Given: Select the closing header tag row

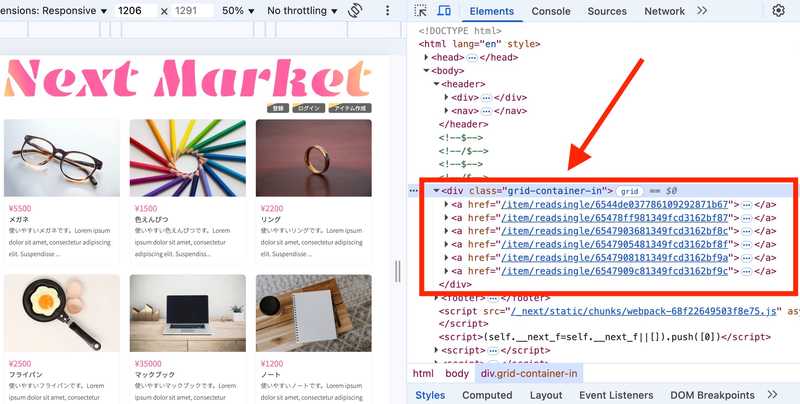Looking at the screenshot, I should tap(463, 124).
